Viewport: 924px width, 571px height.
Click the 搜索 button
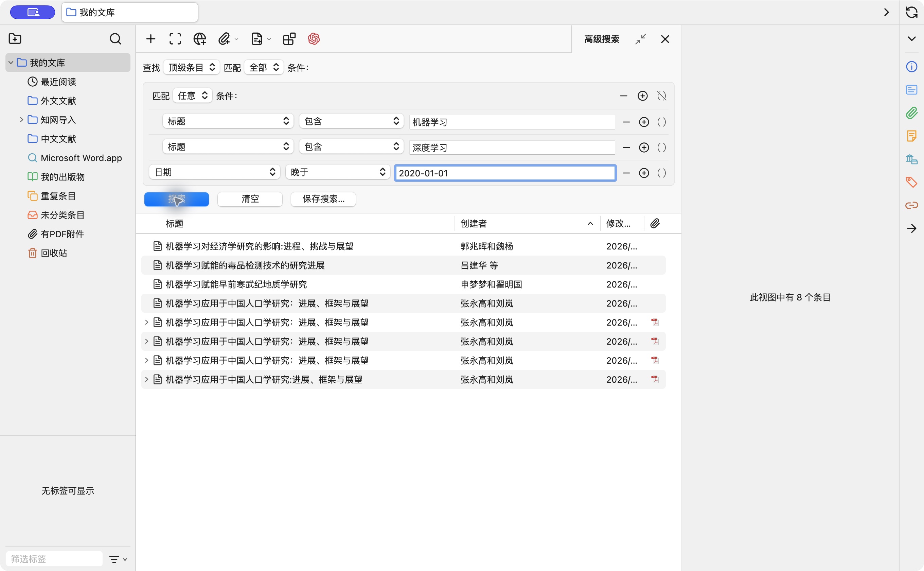(176, 199)
